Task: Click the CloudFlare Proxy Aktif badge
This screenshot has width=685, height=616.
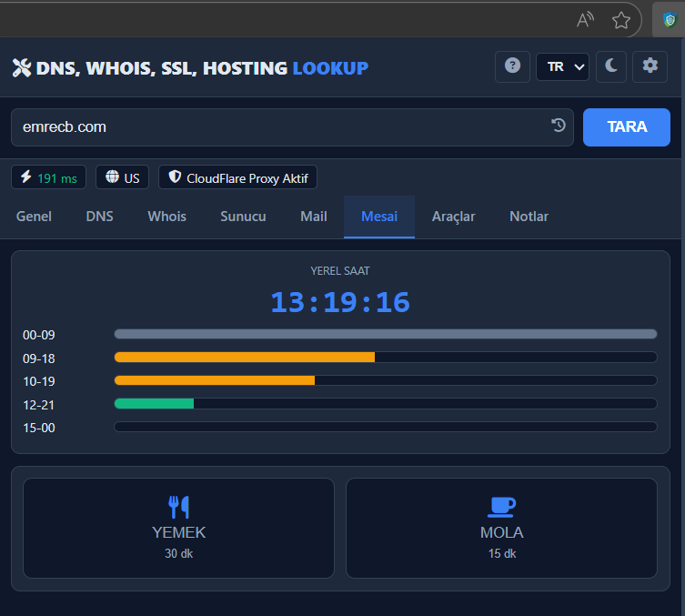Action: [237, 177]
